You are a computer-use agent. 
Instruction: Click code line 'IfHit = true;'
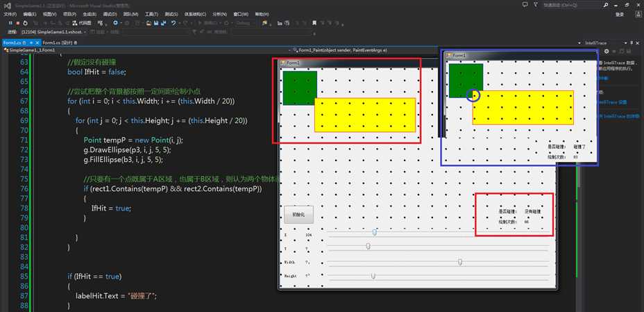(111, 208)
